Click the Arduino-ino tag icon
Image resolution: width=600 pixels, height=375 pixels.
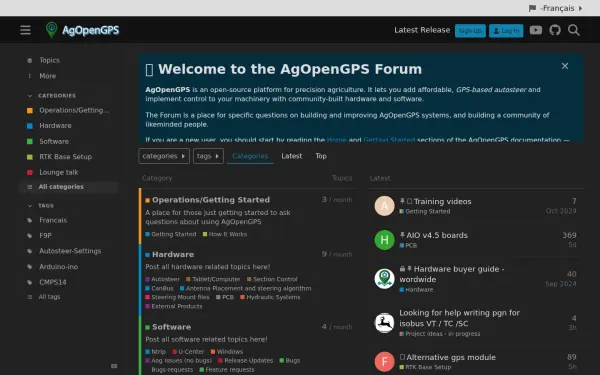click(29, 267)
